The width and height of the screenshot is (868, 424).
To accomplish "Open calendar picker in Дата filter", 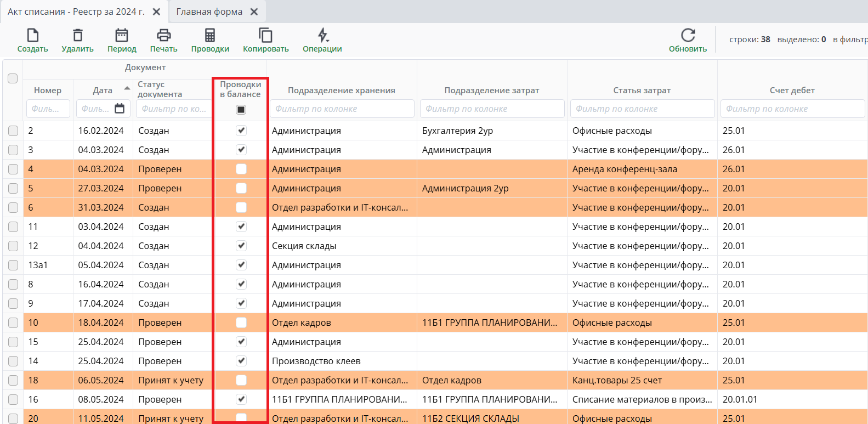I will (120, 109).
